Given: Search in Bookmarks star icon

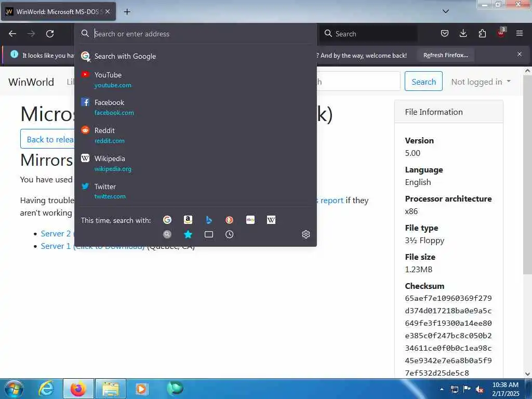Looking at the screenshot, I should pyautogui.click(x=188, y=234).
